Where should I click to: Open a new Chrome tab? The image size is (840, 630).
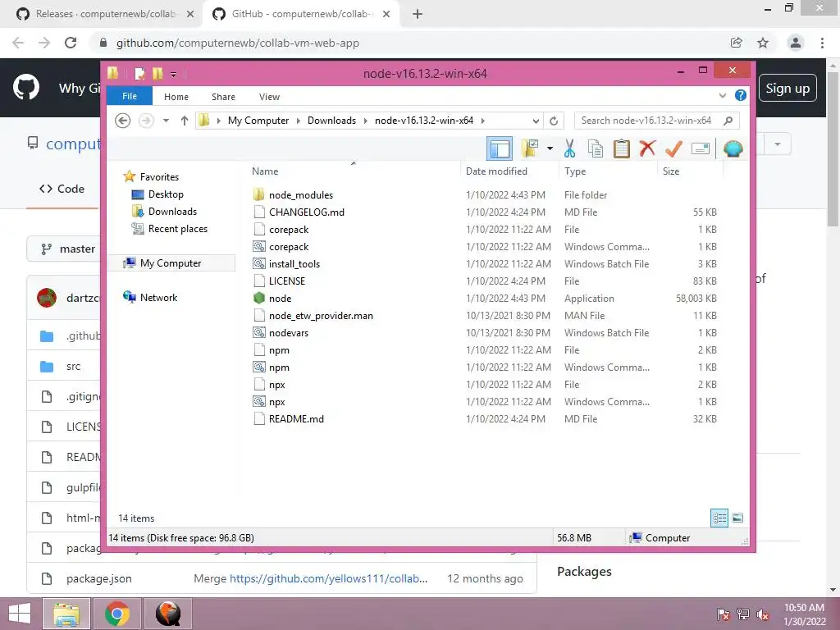click(x=418, y=14)
